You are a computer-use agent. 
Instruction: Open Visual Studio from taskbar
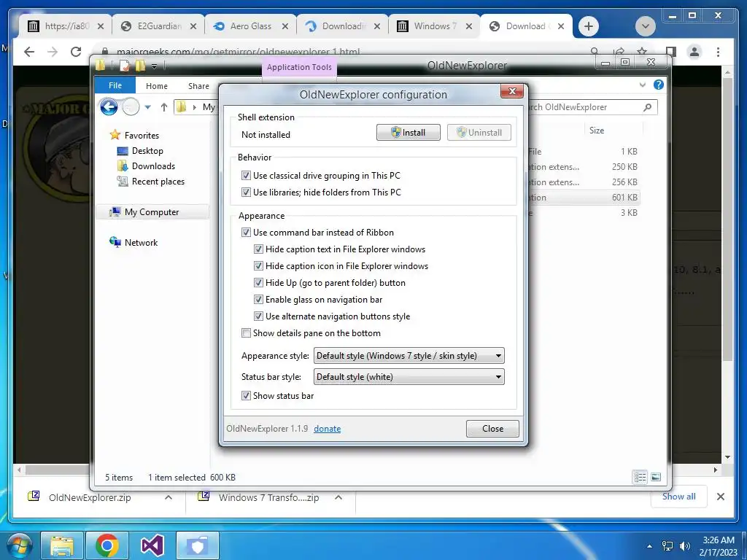coord(152,545)
